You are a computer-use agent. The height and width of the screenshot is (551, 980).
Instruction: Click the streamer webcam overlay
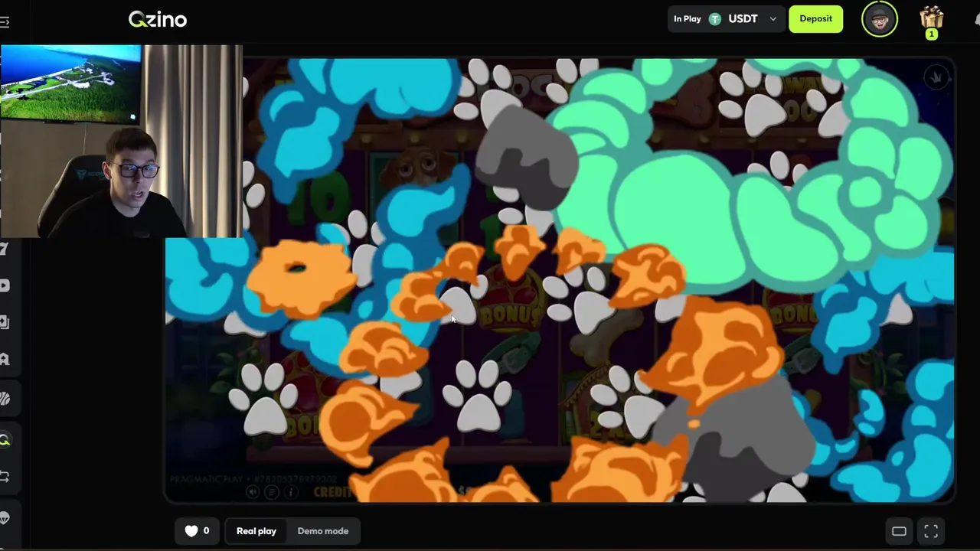pyautogui.click(x=121, y=142)
